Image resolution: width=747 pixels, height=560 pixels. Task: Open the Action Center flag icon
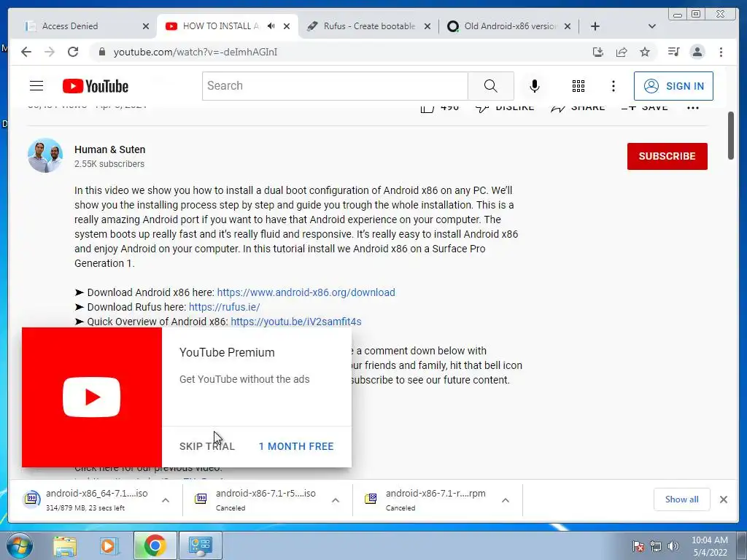[638, 546]
